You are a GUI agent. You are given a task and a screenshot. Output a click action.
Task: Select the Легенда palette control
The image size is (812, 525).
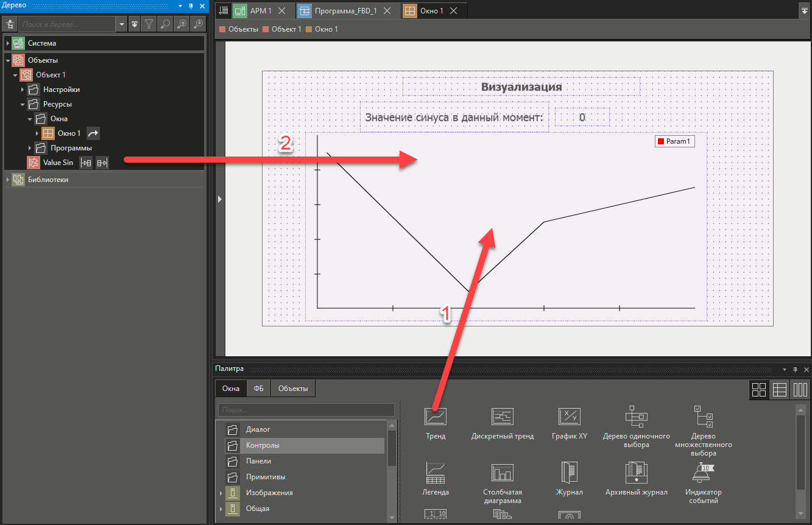point(435,473)
